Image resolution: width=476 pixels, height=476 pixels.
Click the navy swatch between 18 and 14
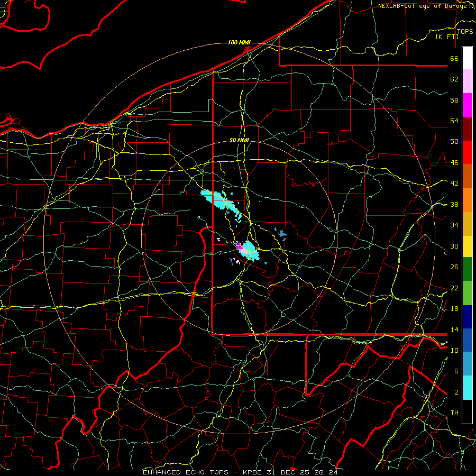[x=467, y=317]
